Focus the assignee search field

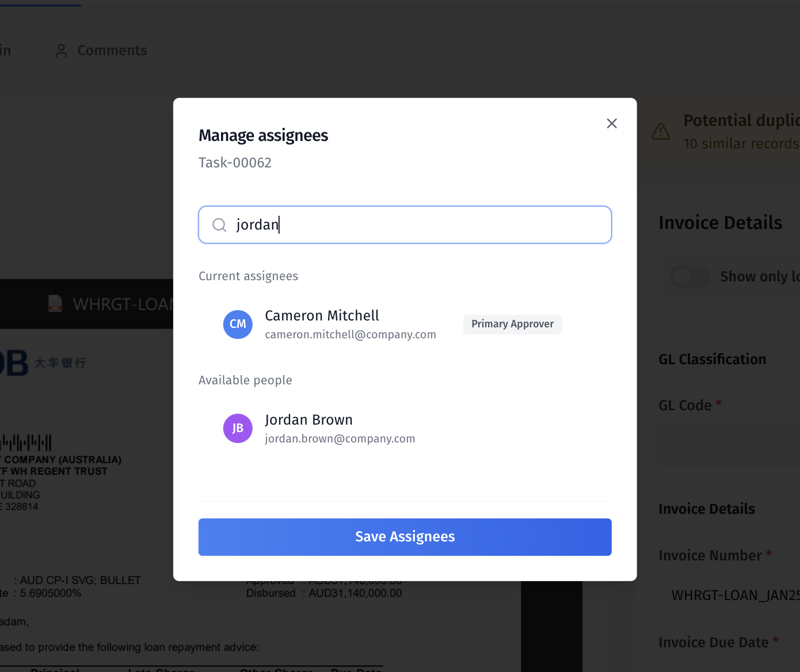coord(420,225)
